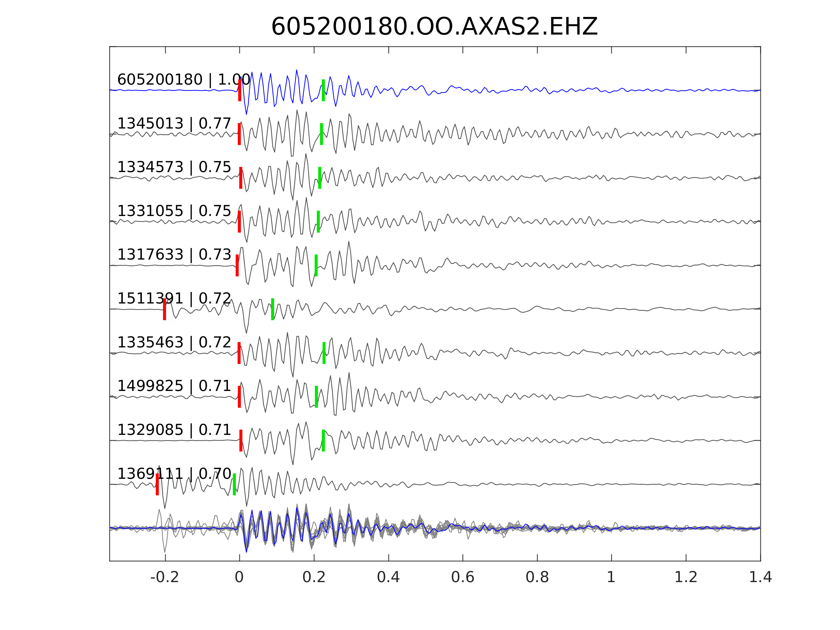Click the x-axis tick label 0.6

pyautogui.click(x=463, y=577)
